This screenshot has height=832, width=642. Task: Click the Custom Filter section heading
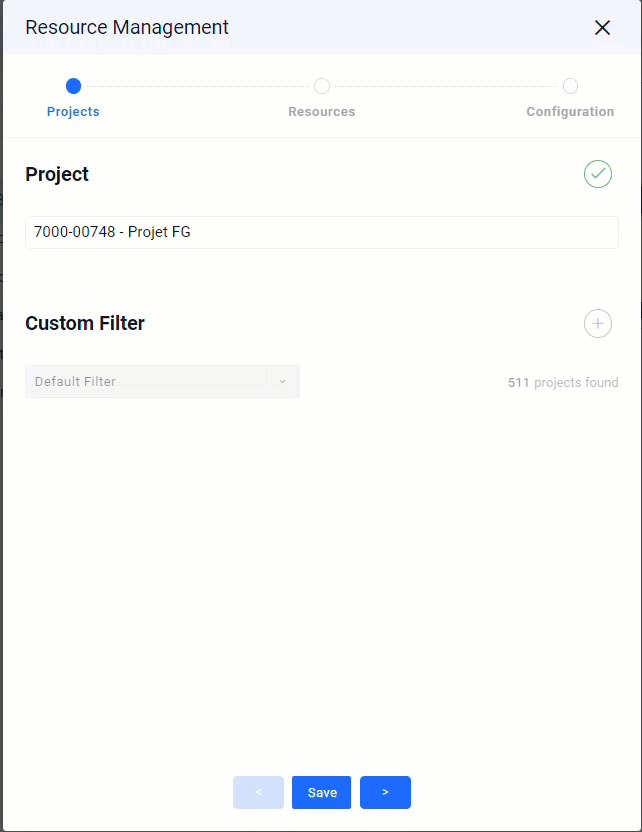(85, 323)
